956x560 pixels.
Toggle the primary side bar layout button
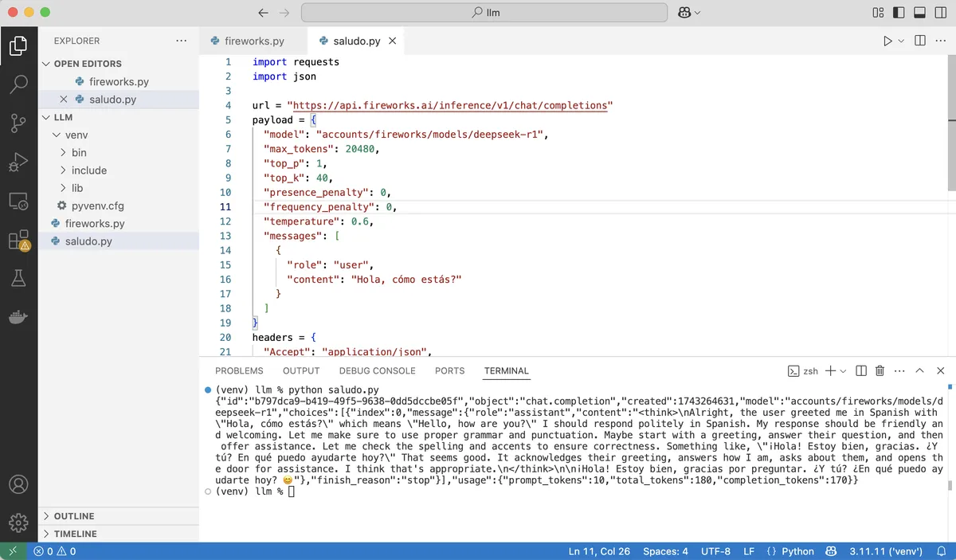click(x=899, y=13)
